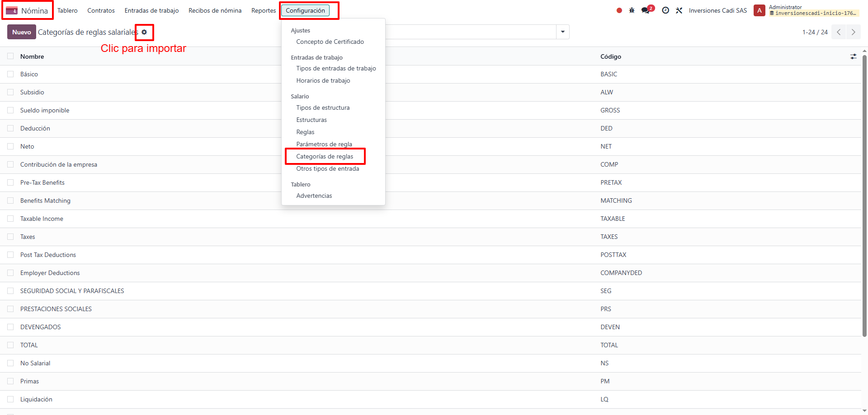
Task: Check the Taxes row checkbox
Action: [10, 237]
